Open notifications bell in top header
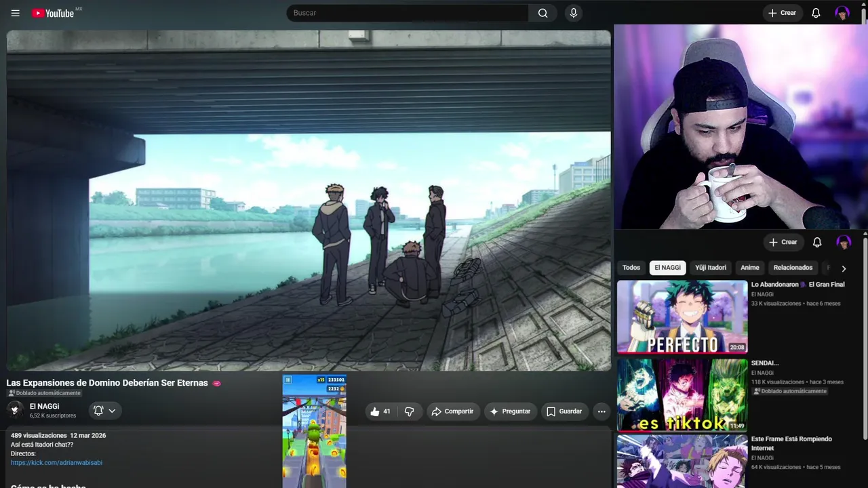The image size is (868, 488). [816, 13]
